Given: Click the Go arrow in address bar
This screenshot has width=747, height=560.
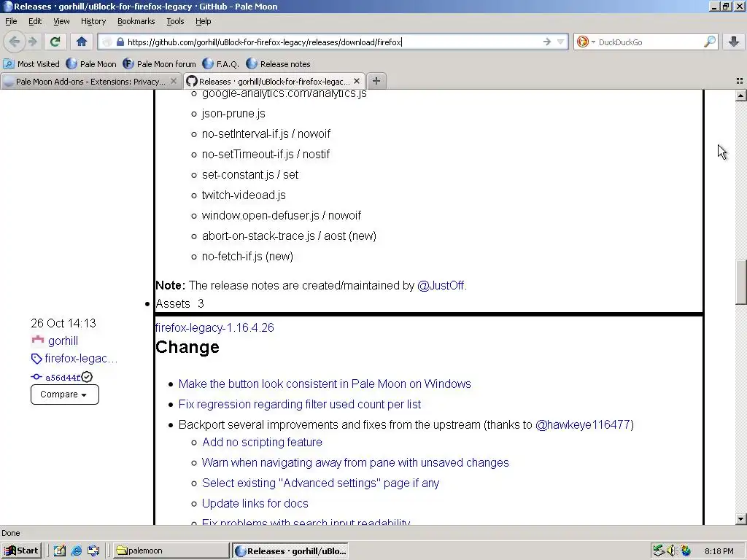Looking at the screenshot, I should [547, 42].
